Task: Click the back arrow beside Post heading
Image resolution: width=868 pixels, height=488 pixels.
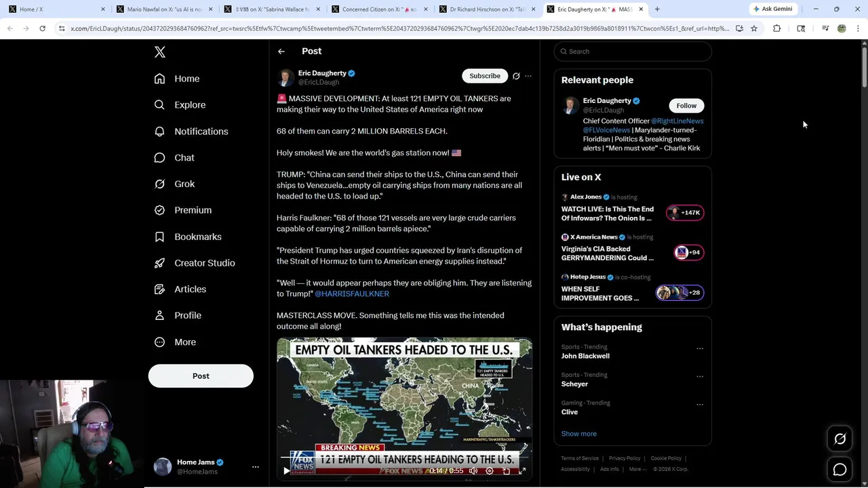Action: click(x=281, y=52)
